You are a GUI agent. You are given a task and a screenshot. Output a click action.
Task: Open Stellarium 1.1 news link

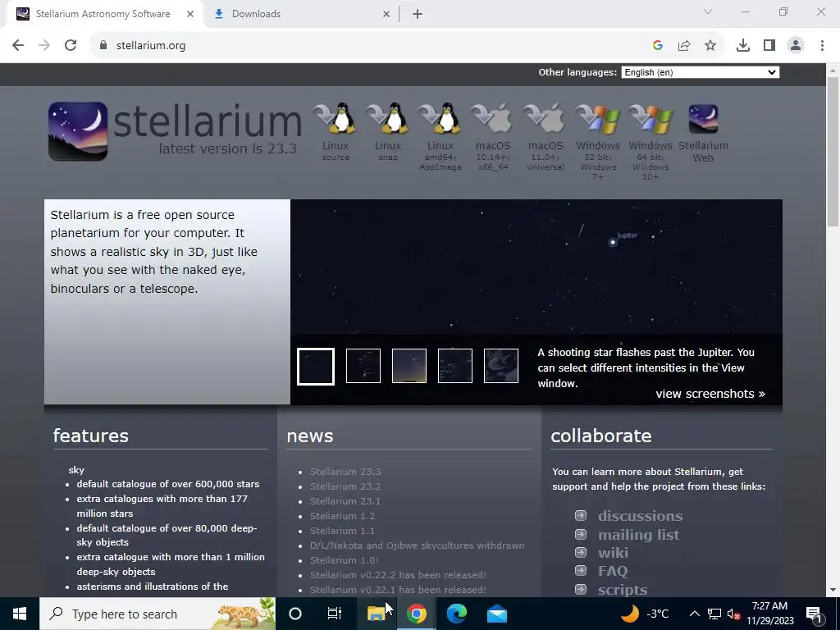[x=342, y=531]
